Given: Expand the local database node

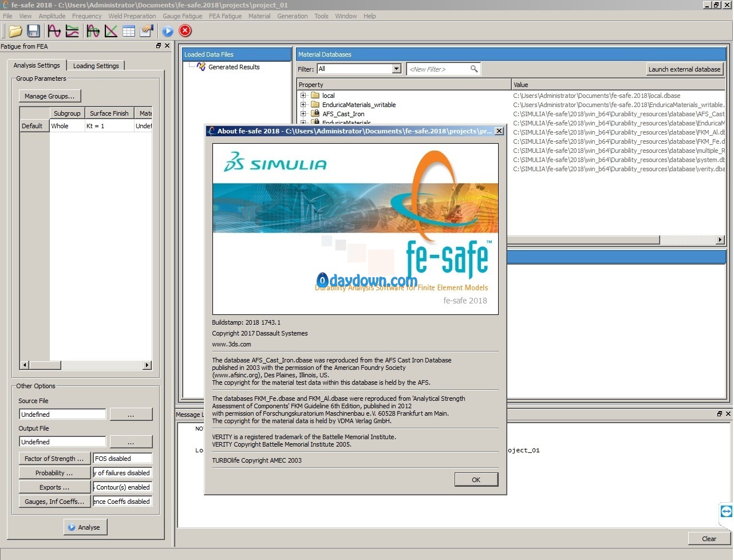Looking at the screenshot, I should (x=303, y=96).
